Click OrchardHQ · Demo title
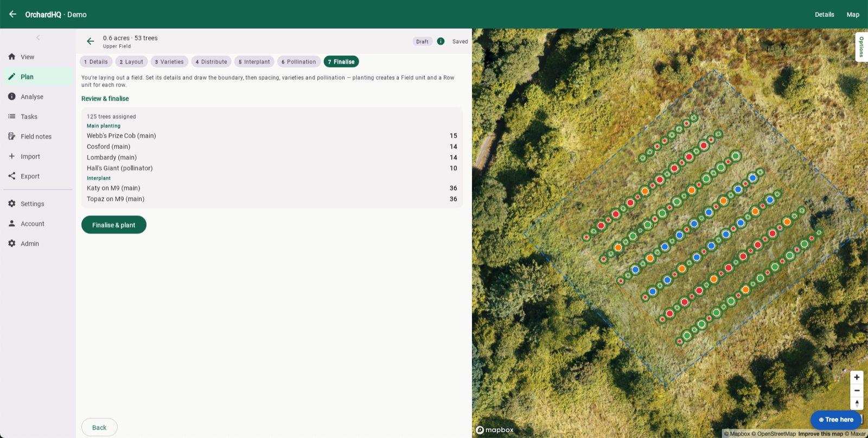This screenshot has height=438, width=868. [x=56, y=15]
